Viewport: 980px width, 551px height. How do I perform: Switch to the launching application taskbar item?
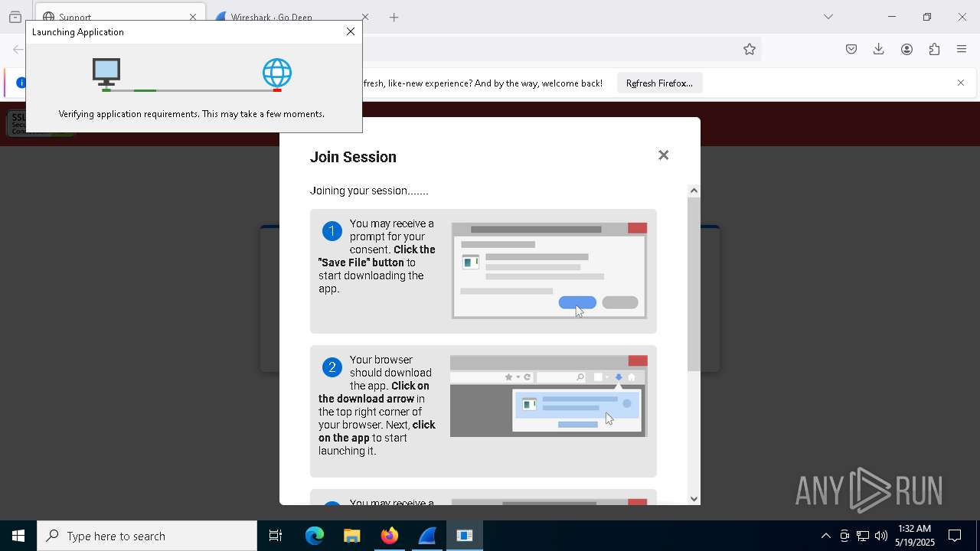(465, 536)
